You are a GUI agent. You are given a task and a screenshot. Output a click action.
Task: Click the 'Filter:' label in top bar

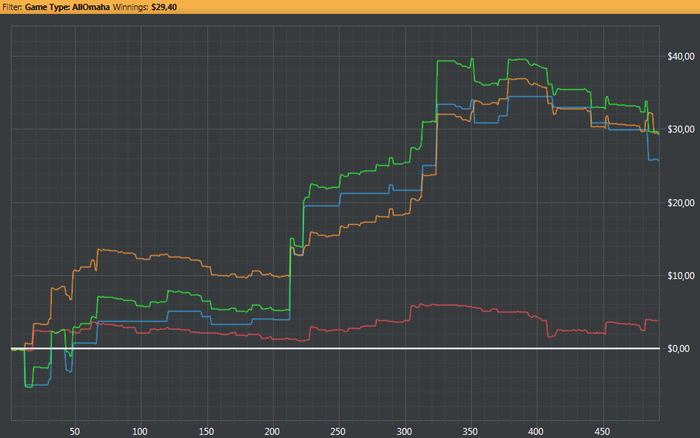tap(12, 7)
